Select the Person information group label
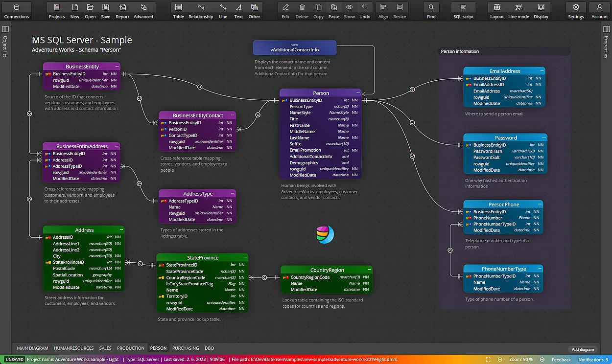Viewport: 612px width, 364px height. coord(460,51)
